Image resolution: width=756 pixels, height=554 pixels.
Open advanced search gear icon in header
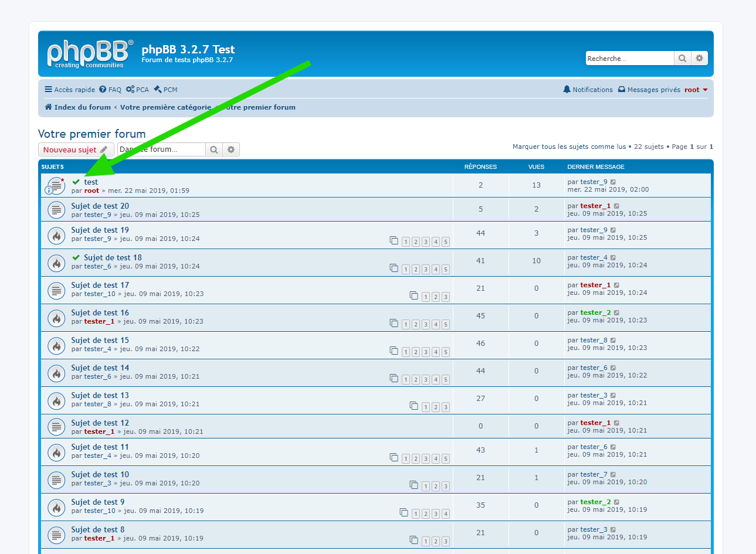point(699,58)
